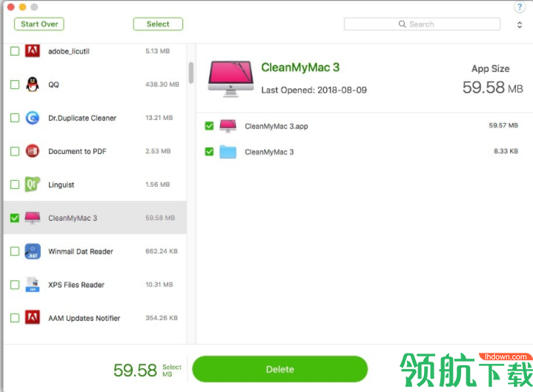Uncheck the CleanMyMac 3.app file checkbox
The width and height of the screenshot is (533, 392).
209,126
